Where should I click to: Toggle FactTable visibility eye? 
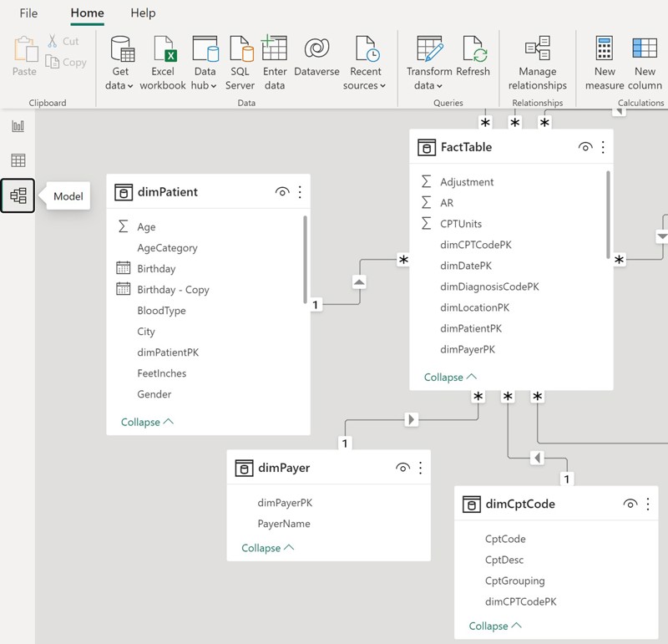585,147
